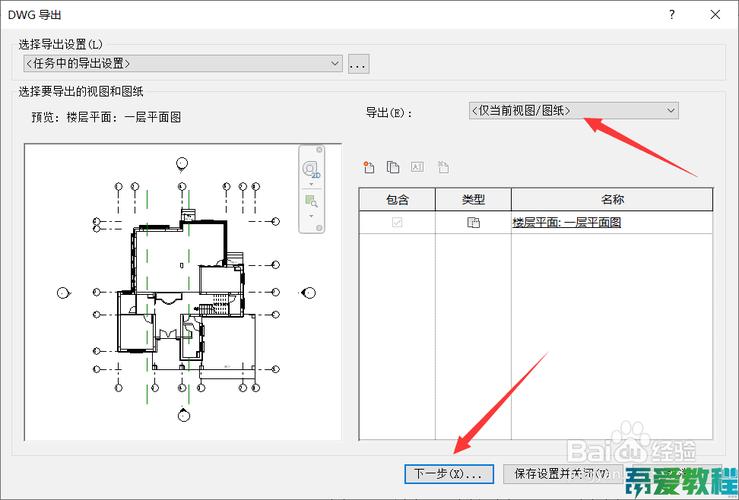739x500 pixels.
Task: Click the 保存设置并关闭 button
Action: [x=563, y=474]
